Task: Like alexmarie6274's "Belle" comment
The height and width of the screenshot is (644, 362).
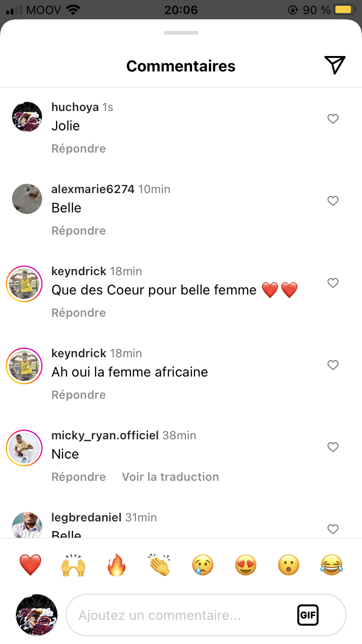Action: point(333,201)
